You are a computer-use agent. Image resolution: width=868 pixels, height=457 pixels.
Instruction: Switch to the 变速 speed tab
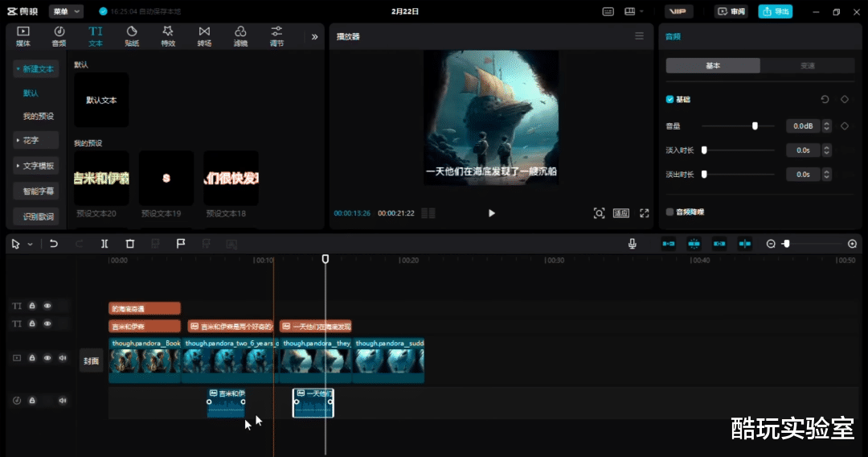807,65
